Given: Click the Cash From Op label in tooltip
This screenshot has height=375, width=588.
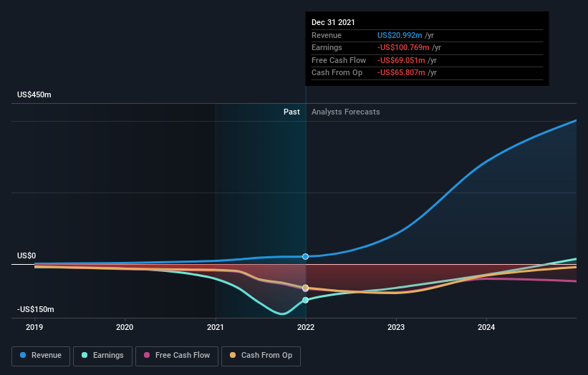Looking at the screenshot, I should (x=337, y=73).
